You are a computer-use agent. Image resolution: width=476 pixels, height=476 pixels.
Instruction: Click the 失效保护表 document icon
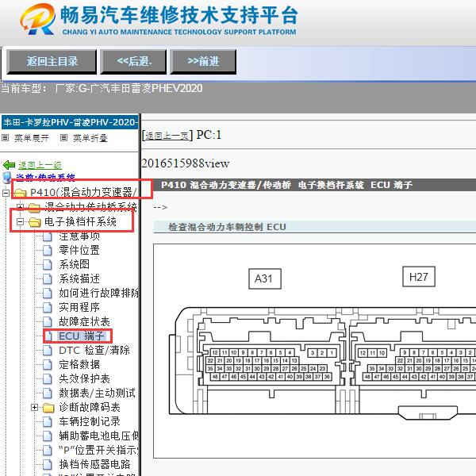[48, 378]
